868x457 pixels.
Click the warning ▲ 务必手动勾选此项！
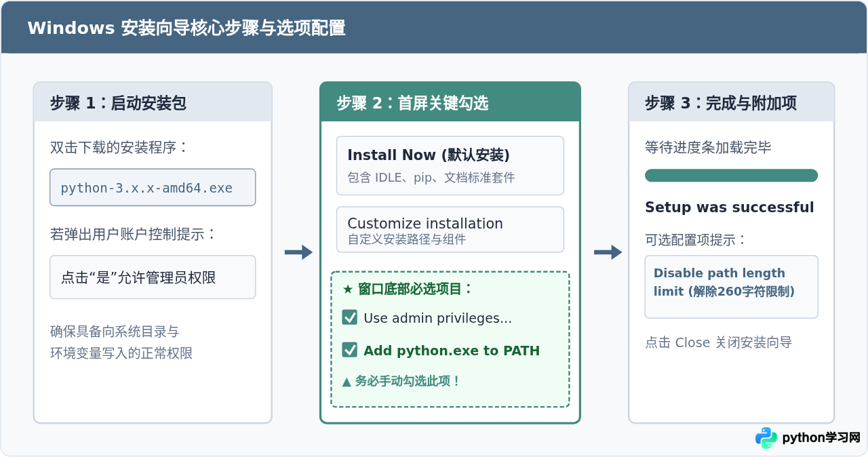(401, 381)
